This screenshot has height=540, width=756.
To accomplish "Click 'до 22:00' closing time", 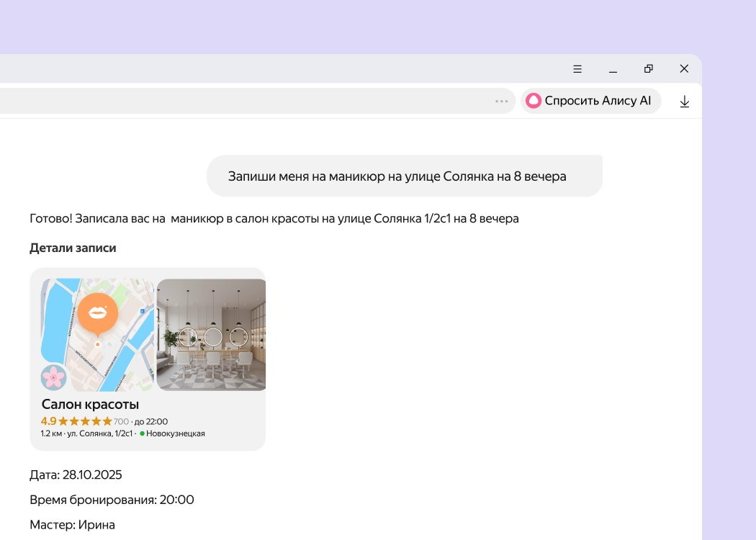I will click(151, 421).
